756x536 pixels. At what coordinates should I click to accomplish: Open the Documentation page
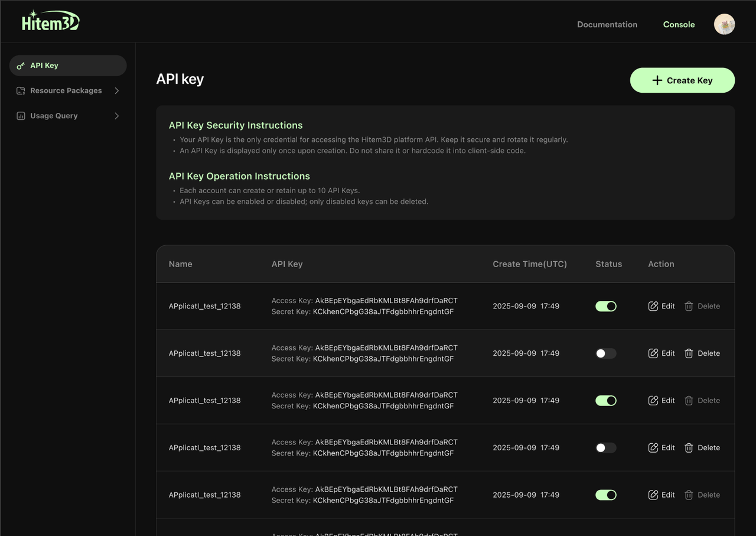[607, 25]
